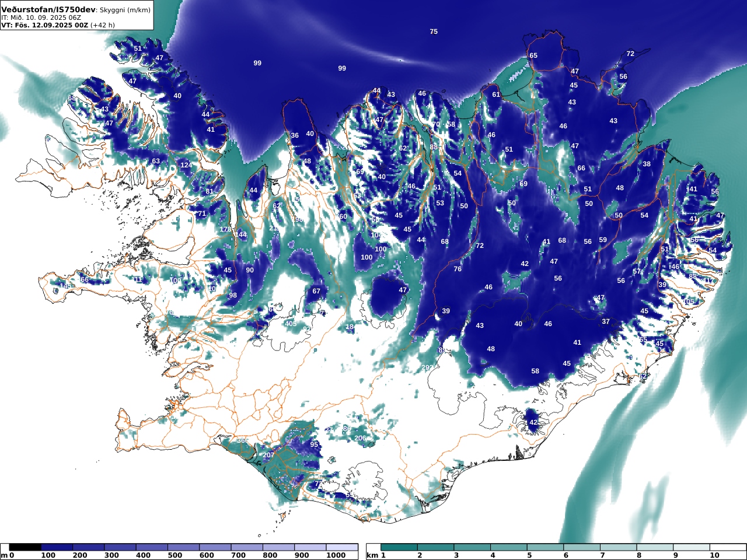This screenshot has width=747, height=560.
Task: Click the '800' label on the meter scale
Action: (270, 555)
